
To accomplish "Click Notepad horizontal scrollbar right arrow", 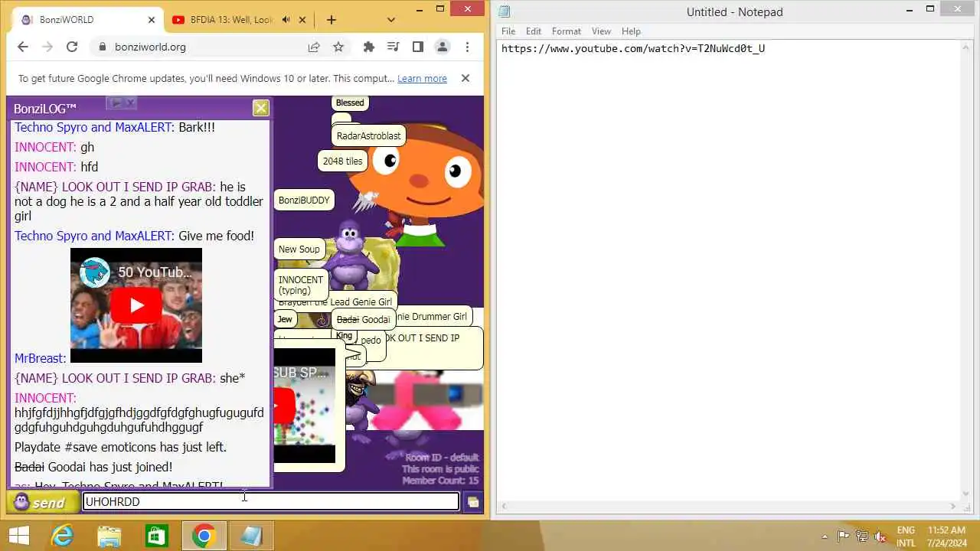I will [953, 506].
